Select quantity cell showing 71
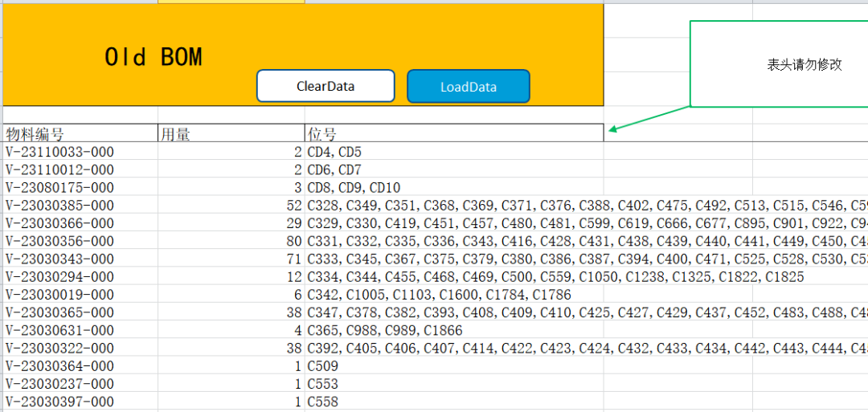Screen dimensions: 868x412 231,259
